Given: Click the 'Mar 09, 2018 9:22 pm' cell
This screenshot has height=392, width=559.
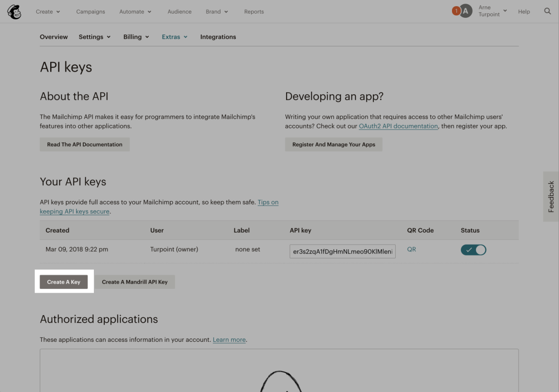Looking at the screenshot, I should pos(77,249).
